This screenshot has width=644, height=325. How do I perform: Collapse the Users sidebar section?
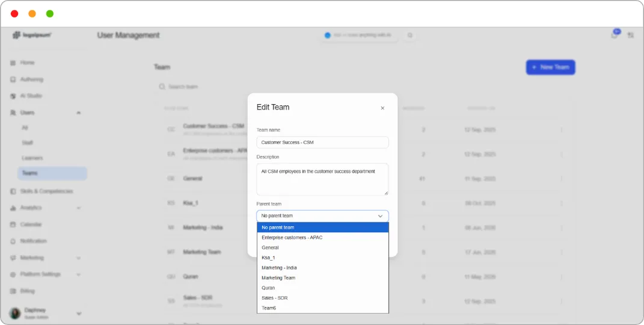pyautogui.click(x=78, y=113)
